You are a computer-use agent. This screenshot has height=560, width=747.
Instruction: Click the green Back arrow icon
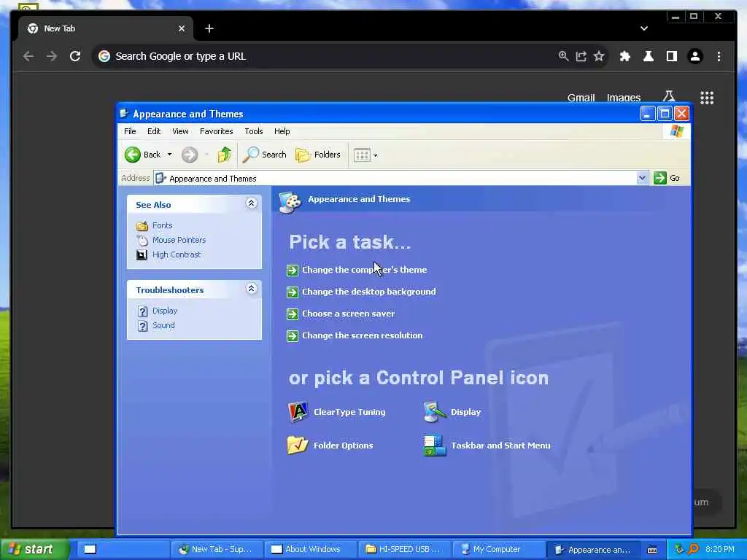(x=133, y=155)
